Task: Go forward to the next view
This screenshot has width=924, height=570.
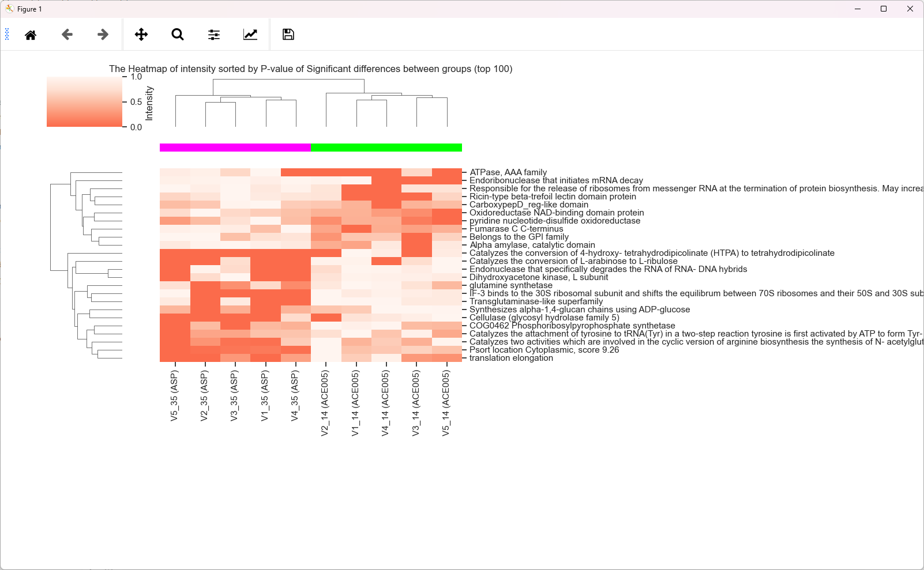Action: [x=103, y=35]
